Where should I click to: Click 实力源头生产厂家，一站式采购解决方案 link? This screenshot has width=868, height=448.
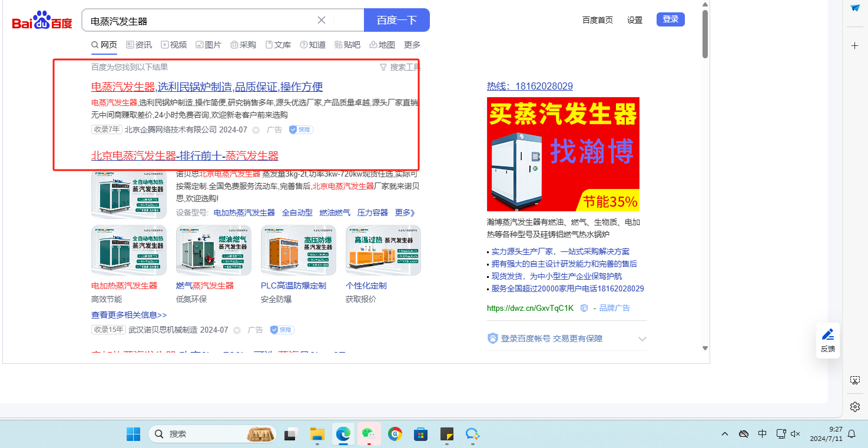coord(561,251)
